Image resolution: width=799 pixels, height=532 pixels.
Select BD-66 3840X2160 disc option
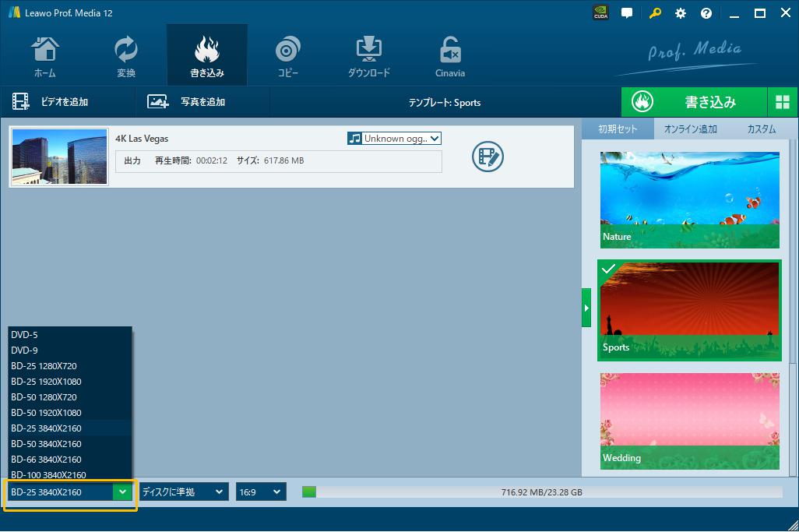click(x=70, y=459)
